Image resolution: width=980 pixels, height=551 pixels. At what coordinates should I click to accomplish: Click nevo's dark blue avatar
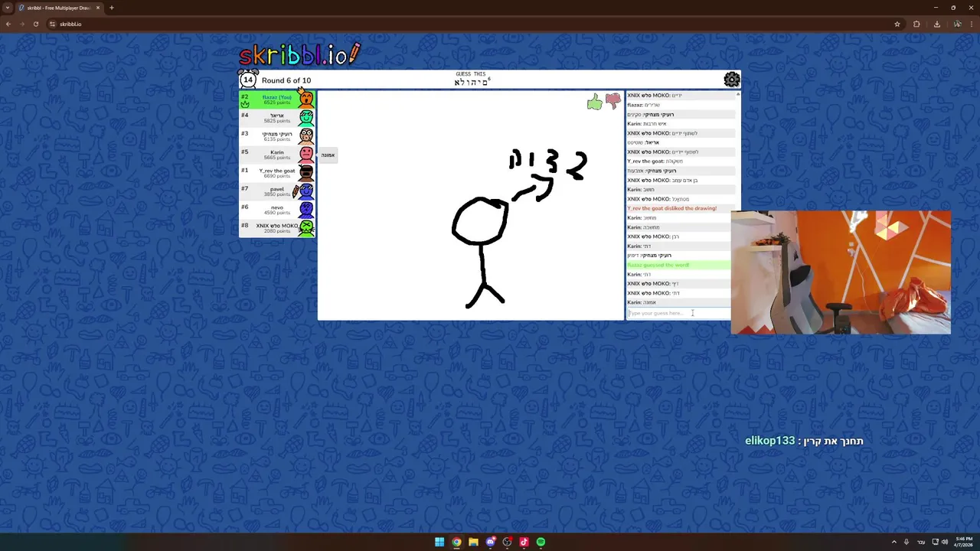pyautogui.click(x=306, y=210)
